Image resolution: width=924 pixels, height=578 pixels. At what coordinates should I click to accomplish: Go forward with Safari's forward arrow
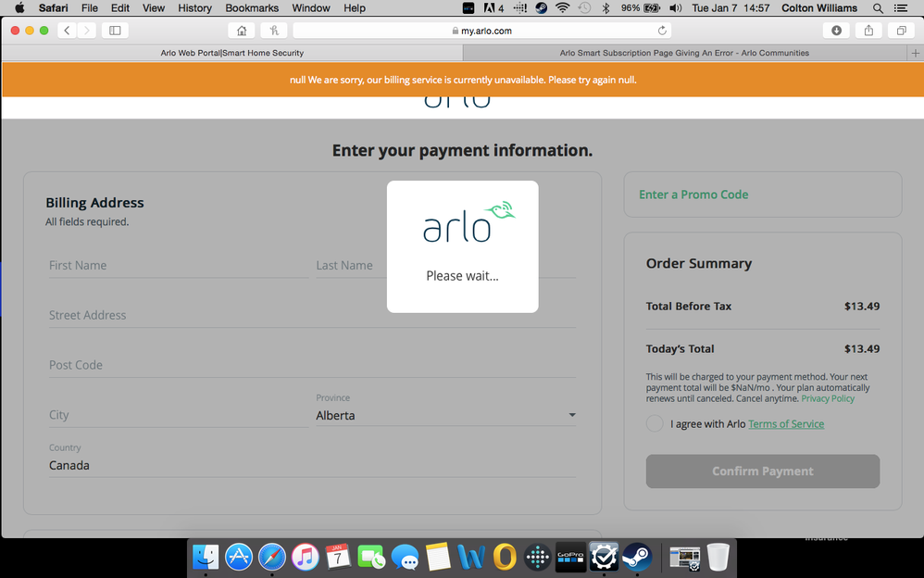87,31
